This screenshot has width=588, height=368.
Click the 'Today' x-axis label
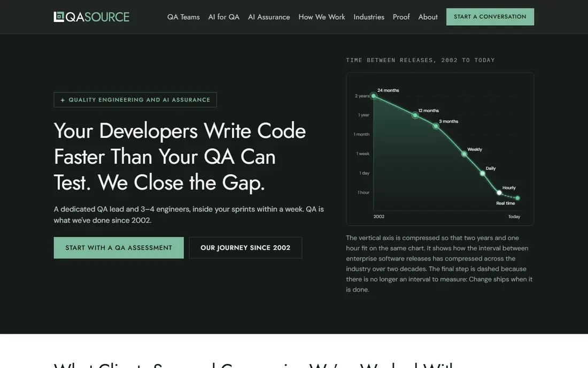[x=514, y=217]
